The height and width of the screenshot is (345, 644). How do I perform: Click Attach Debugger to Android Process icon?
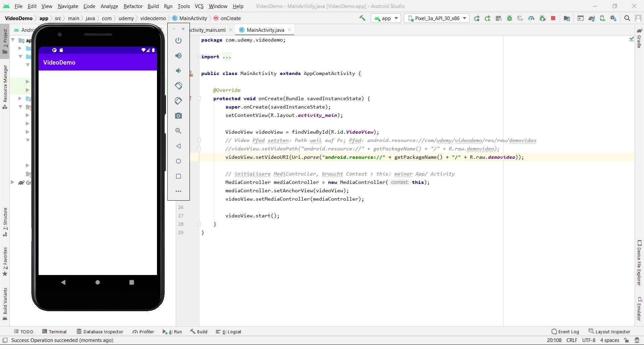(x=542, y=18)
